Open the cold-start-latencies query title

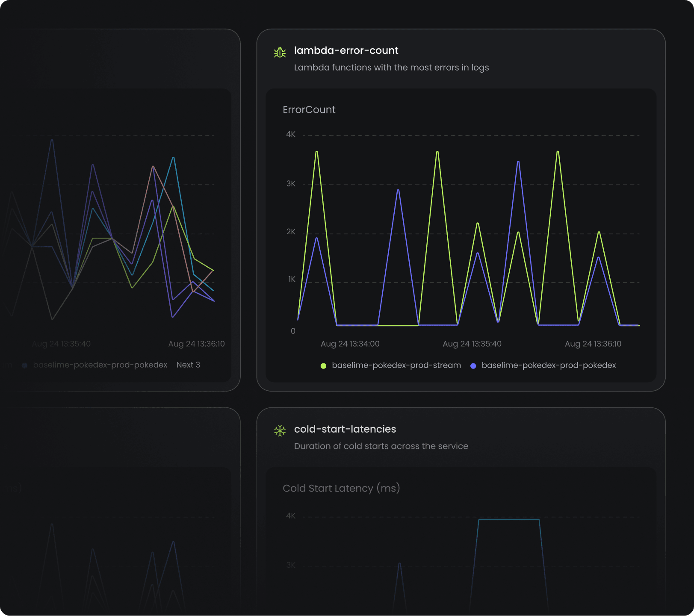point(345,429)
